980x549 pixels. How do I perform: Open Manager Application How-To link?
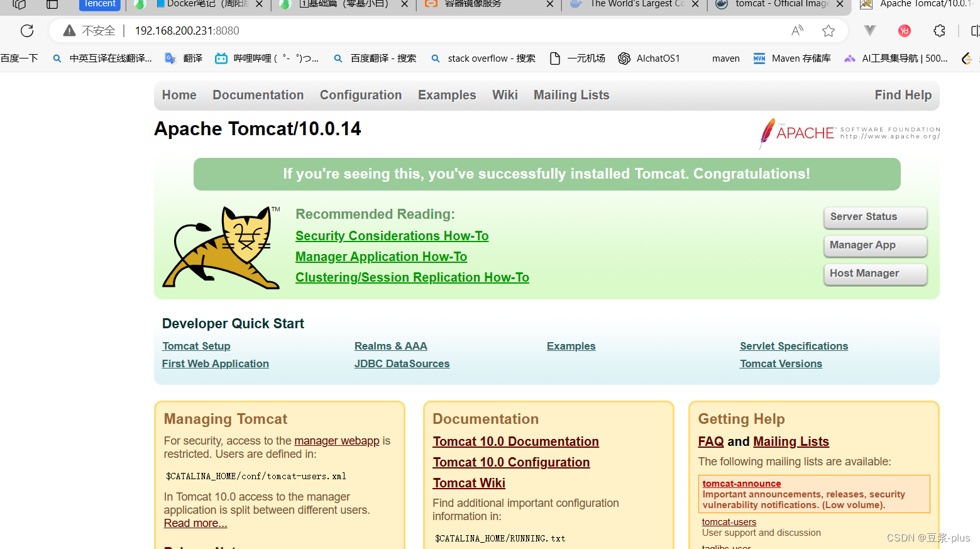[x=381, y=257]
